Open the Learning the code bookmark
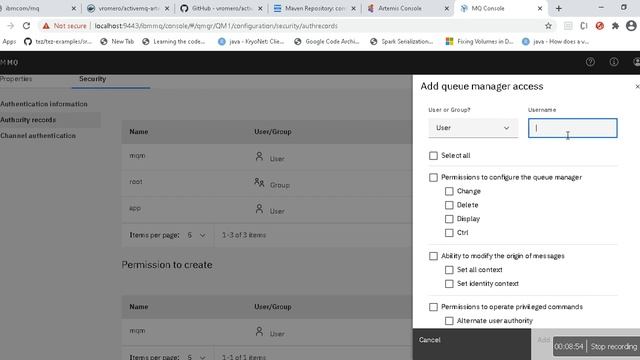 174,42
